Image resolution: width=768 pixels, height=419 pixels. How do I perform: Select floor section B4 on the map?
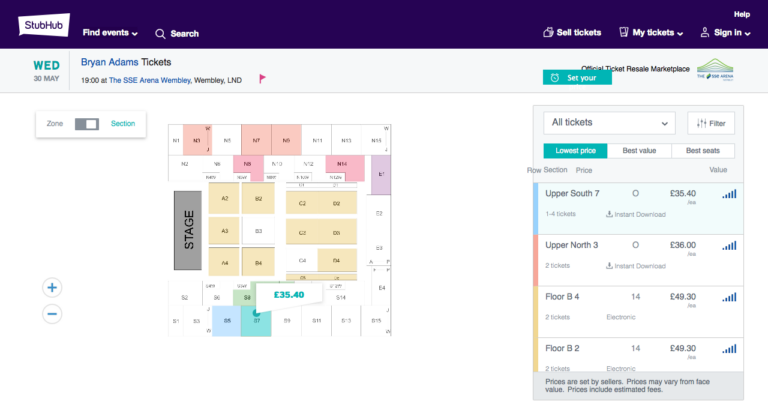point(258,262)
